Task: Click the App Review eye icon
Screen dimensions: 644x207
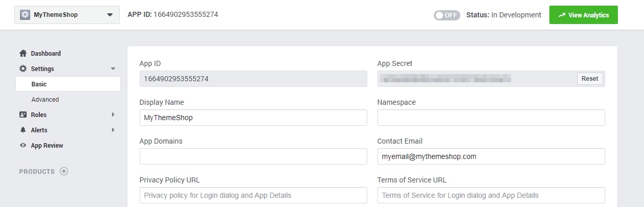Action: pyautogui.click(x=23, y=146)
